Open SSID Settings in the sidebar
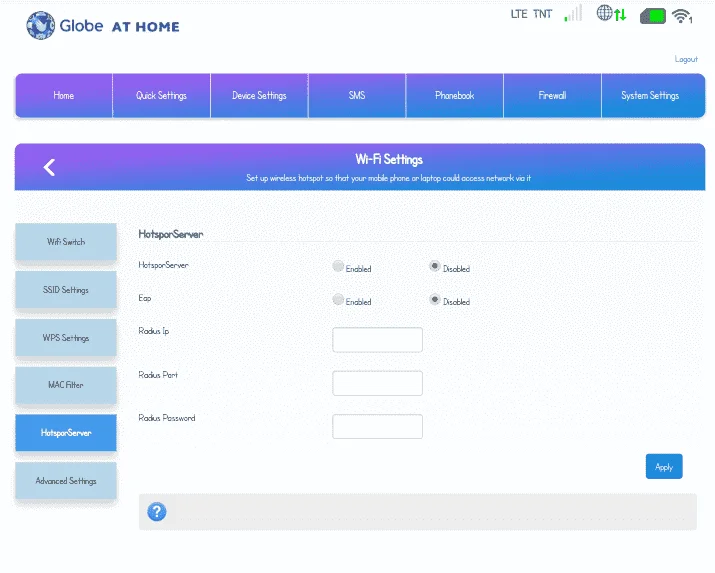This screenshot has width=715, height=573. coord(66,289)
